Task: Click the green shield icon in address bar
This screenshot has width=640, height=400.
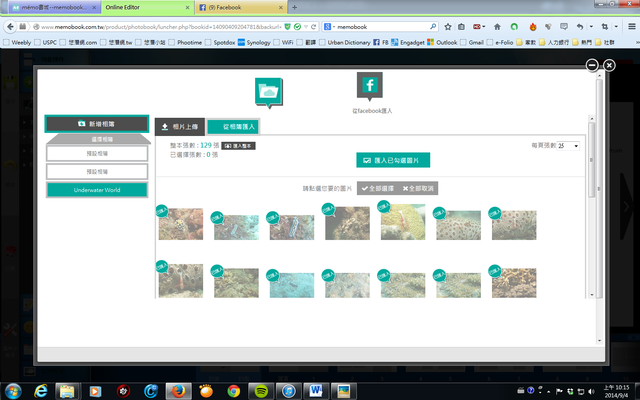Action: pos(287,27)
